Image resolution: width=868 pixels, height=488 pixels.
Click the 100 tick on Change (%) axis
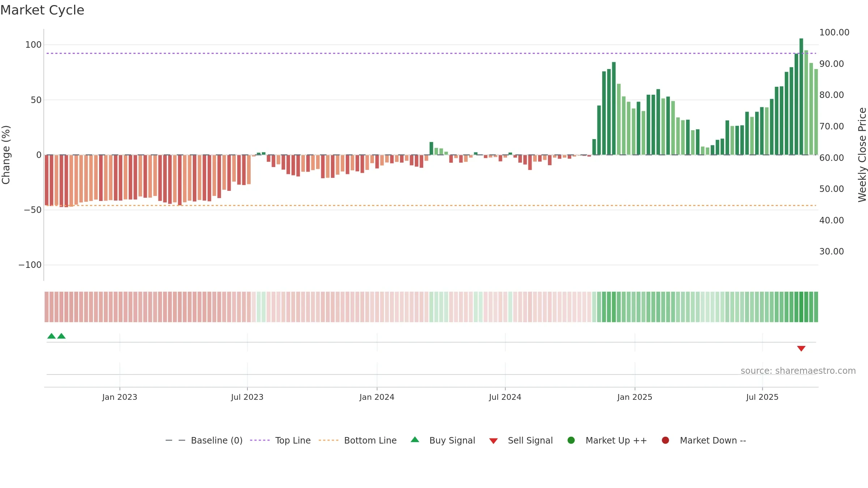33,45
